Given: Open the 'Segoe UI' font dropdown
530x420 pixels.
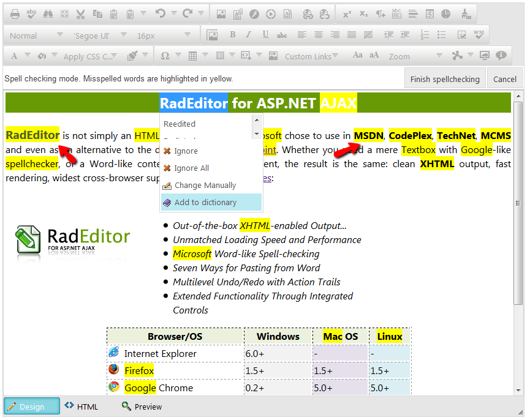Looking at the screenshot, I should (x=99, y=36).
